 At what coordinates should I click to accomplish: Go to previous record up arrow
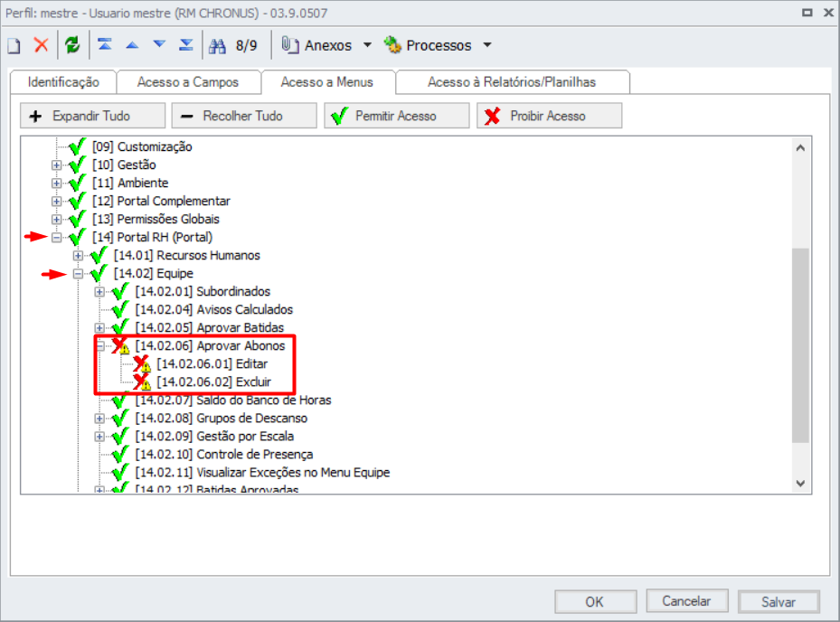132,45
